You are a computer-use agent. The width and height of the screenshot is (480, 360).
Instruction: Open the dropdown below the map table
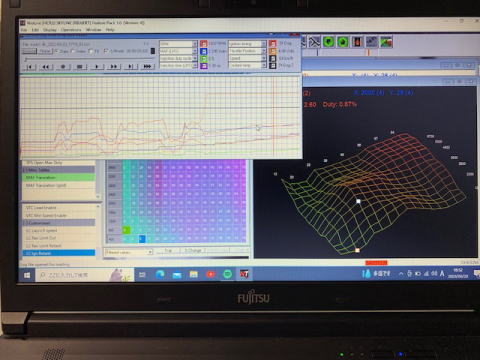[x=150, y=252]
